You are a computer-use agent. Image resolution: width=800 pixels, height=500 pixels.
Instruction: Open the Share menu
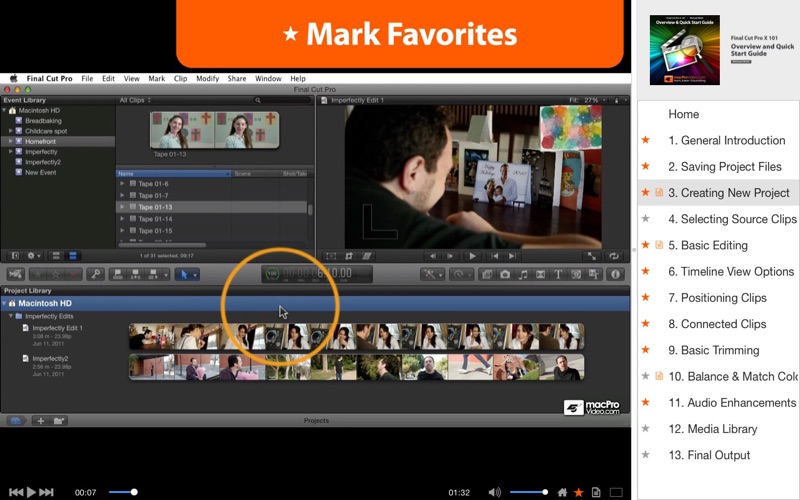pos(237,79)
